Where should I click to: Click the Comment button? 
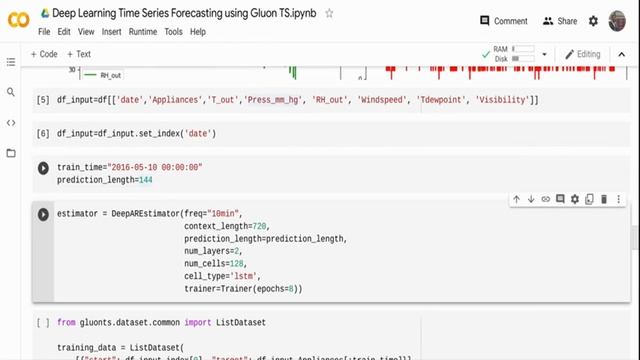[x=504, y=21]
